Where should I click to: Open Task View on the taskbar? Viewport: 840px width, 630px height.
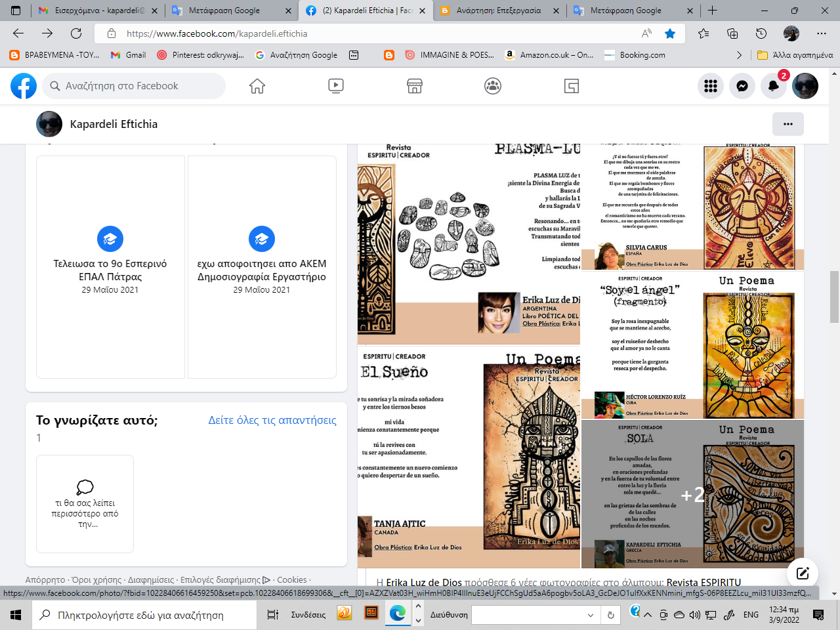point(273,615)
